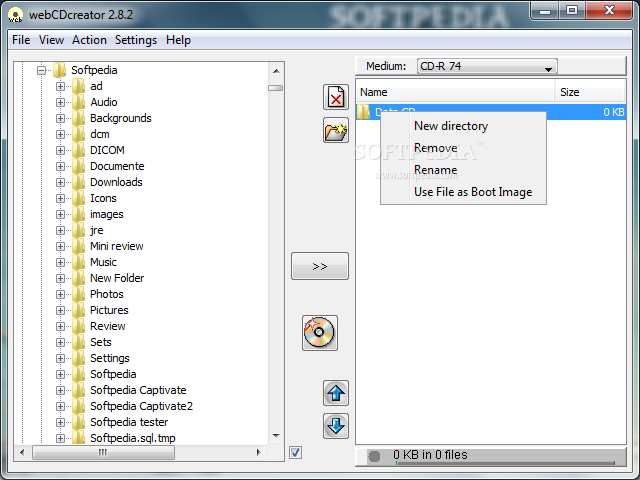Select the Softpedia tester folder
The image size is (640, 480).
(129, 422)
